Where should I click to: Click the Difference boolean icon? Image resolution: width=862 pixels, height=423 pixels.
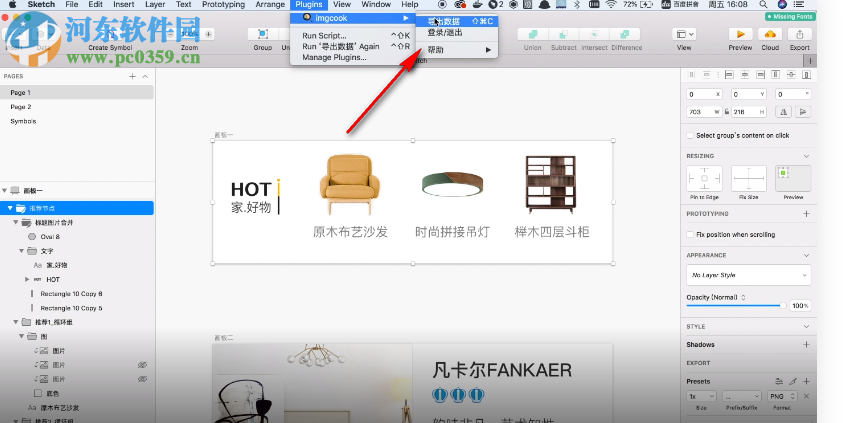[x=626, y=34]
